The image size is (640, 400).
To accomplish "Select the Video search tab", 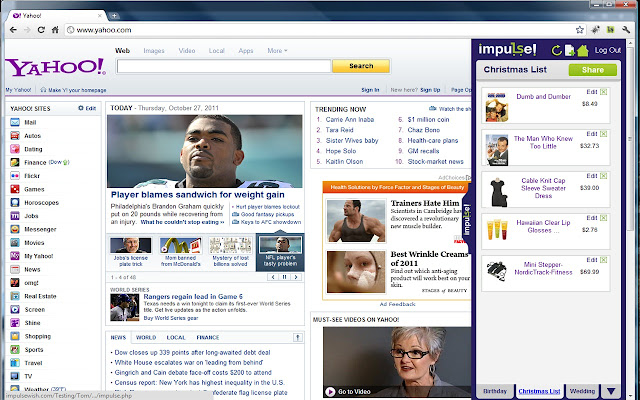I will coord(187,51).
